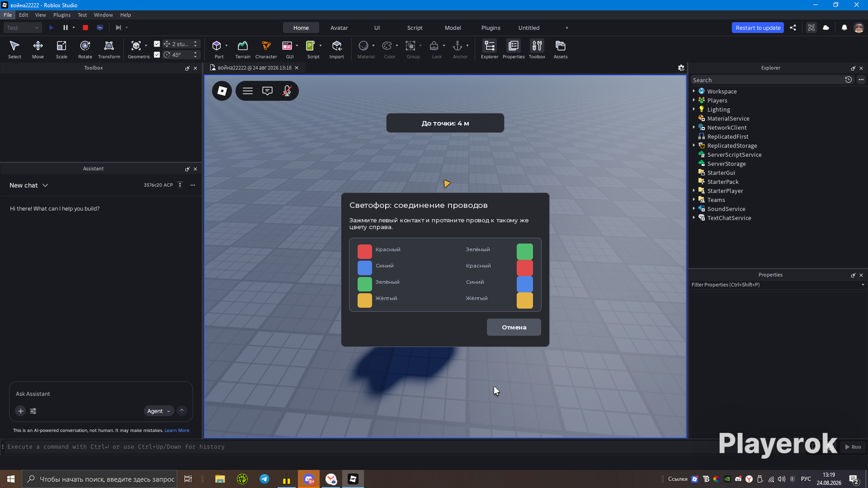Add attachment with plus button
Viewport: 868px width, 488px height.
click(x=21, y=411)
